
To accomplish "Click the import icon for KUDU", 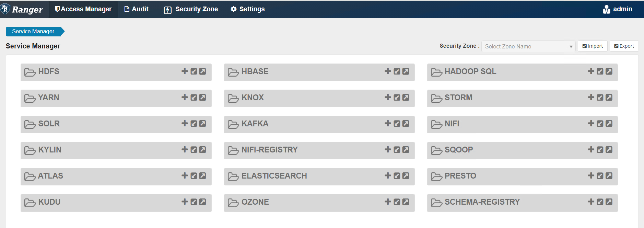I will coord(194,202).
